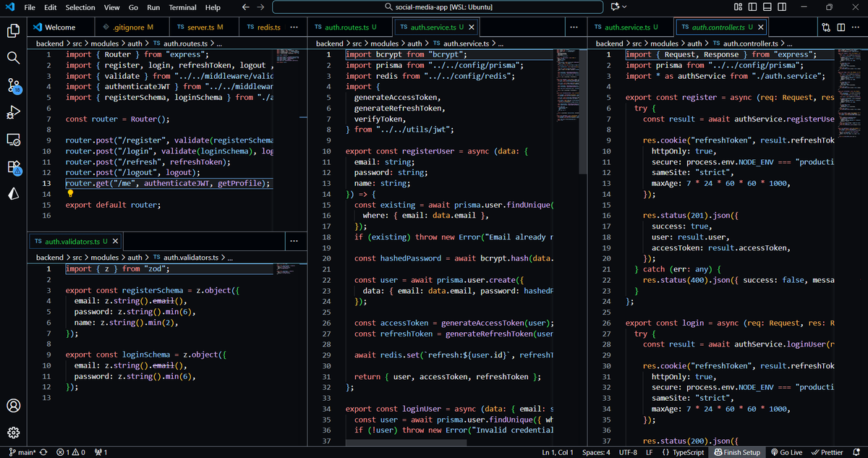Viewport: 868px width, 458px height.
Task: Close the auth.controller.ts tab
Action: 761,27
